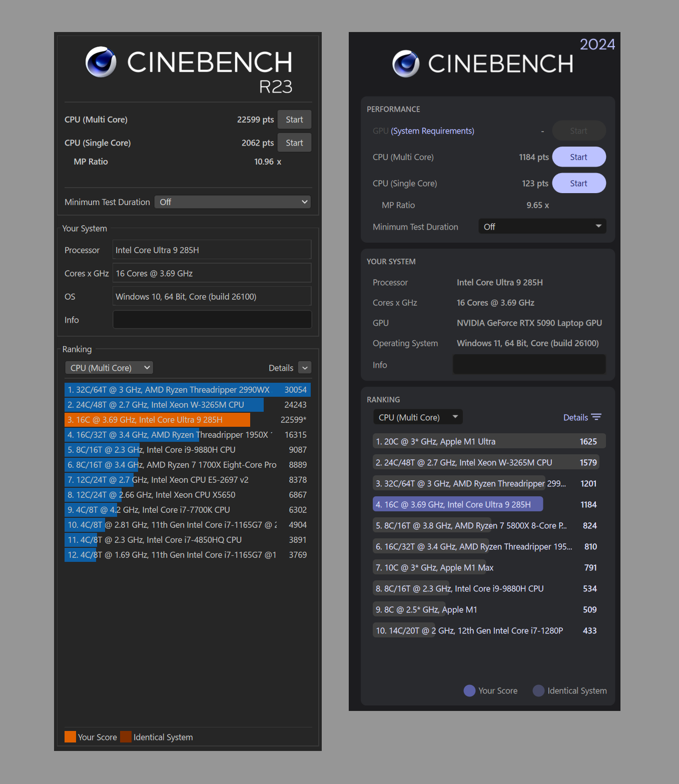The image size is (679, 784).
Task: Select R23 ranking row i7-1165G7 at 1.69 GHz
Action: point(188,555)
